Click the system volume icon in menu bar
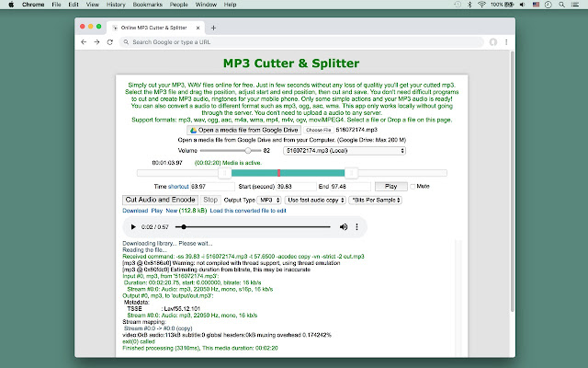 [523, 5]
